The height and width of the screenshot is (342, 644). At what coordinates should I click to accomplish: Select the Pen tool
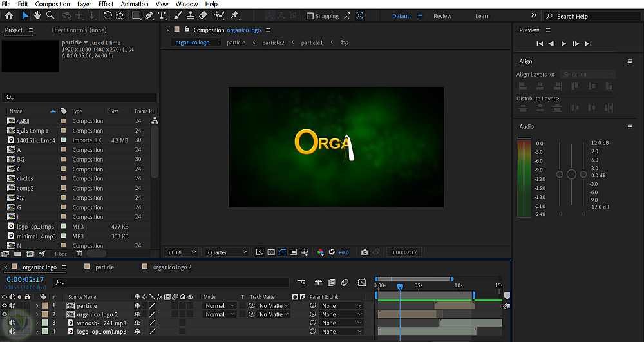[149, 15]
